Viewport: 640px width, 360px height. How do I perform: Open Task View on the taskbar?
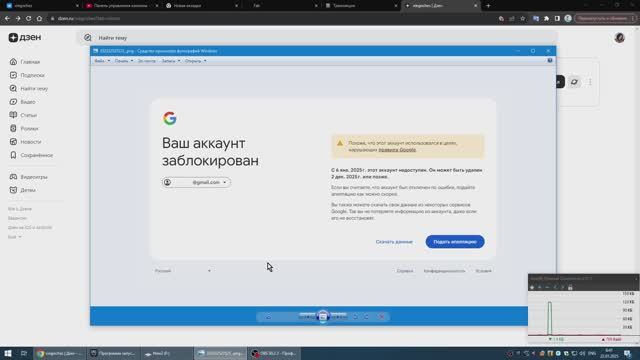click(x=24, y=353)
